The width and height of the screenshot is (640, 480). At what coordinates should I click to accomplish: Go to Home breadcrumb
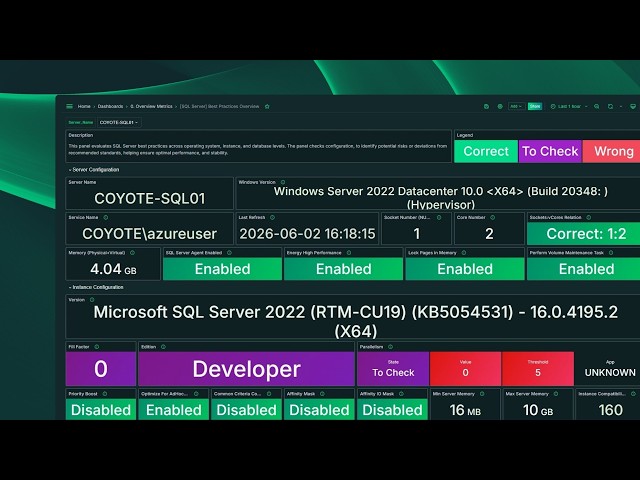(84, 107)
